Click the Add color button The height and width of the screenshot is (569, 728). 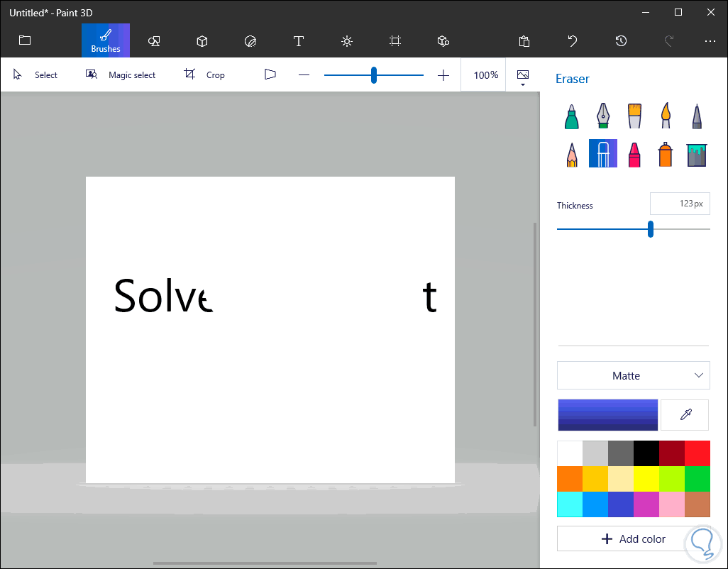[x=633, y=539]
